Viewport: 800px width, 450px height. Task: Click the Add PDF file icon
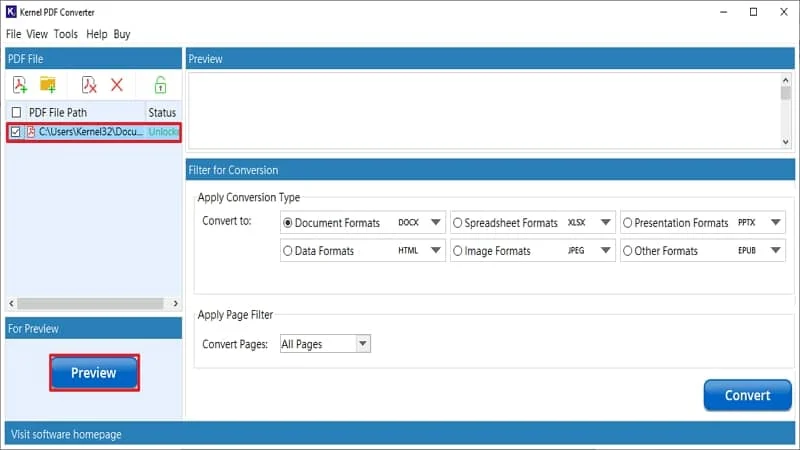(x=20, y=85)
